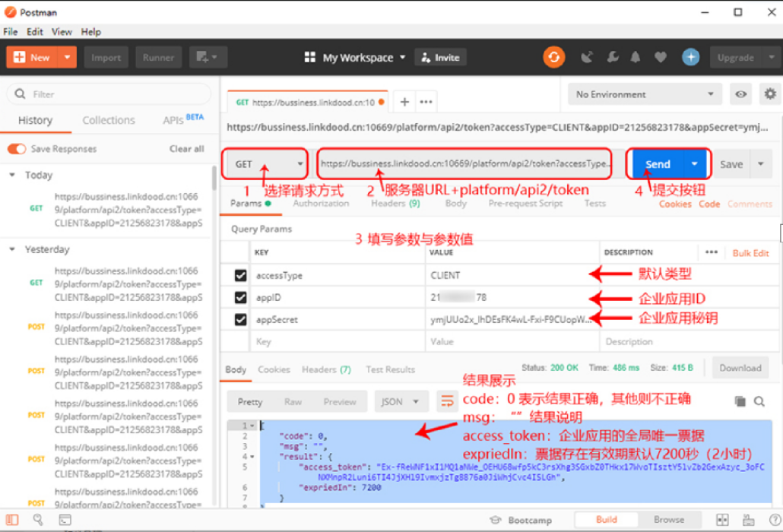Open the blue user avatar icon

(x=690, y=58)
